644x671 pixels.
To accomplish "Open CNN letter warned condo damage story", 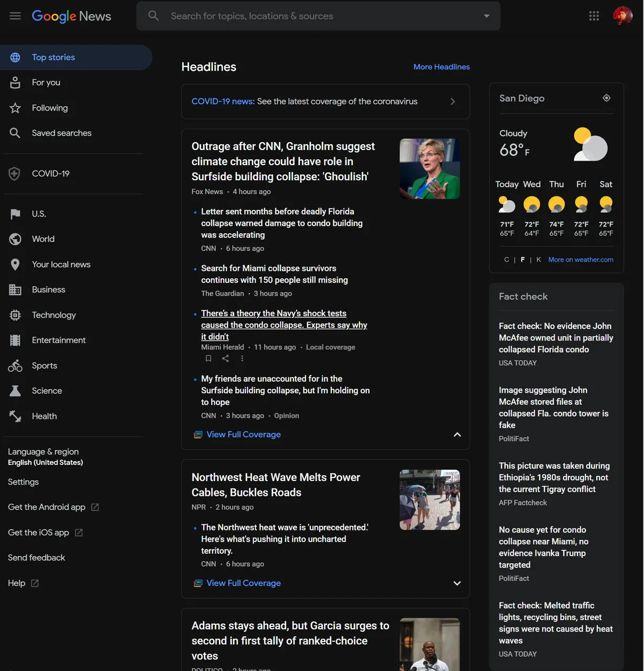I will click(282, 223).
